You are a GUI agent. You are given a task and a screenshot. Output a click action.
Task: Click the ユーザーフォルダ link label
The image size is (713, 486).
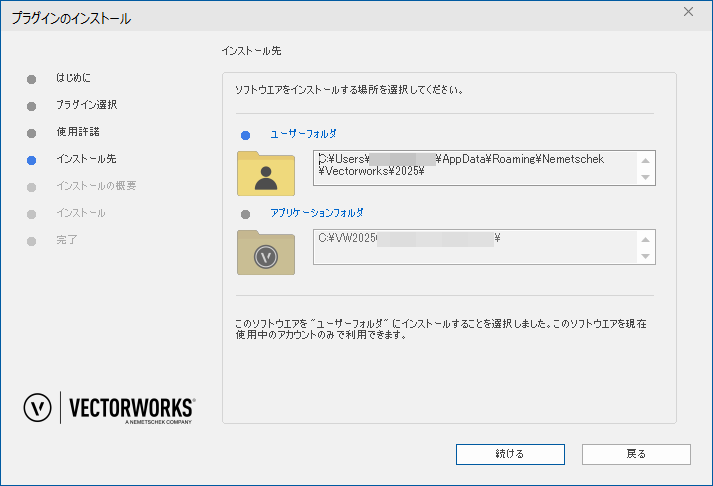tap(303, 134)
